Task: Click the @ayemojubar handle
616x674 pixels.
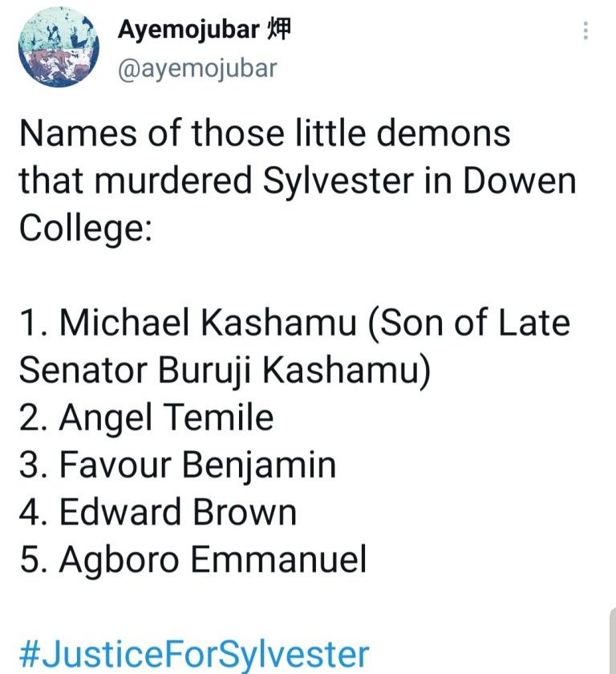Action: tap(197, 68)
